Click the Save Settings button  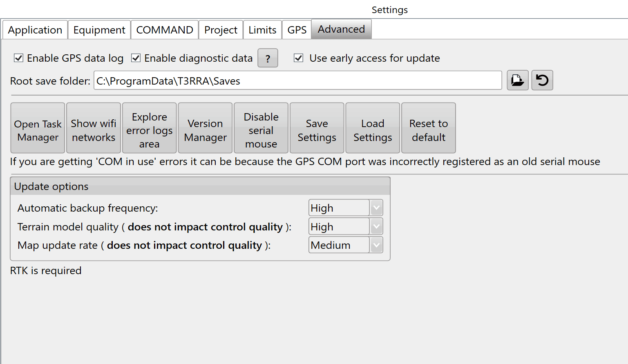point(317,128)
